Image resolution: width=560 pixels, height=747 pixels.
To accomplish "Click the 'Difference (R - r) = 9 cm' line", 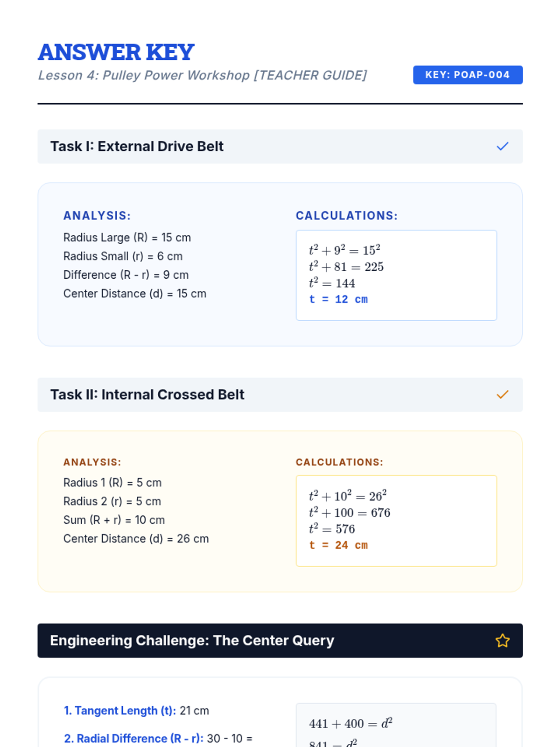I will click(126, 275).
